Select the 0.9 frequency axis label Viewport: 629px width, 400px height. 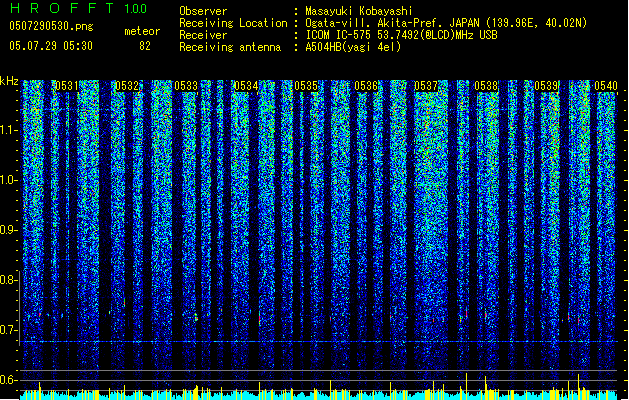click(8, 230)
